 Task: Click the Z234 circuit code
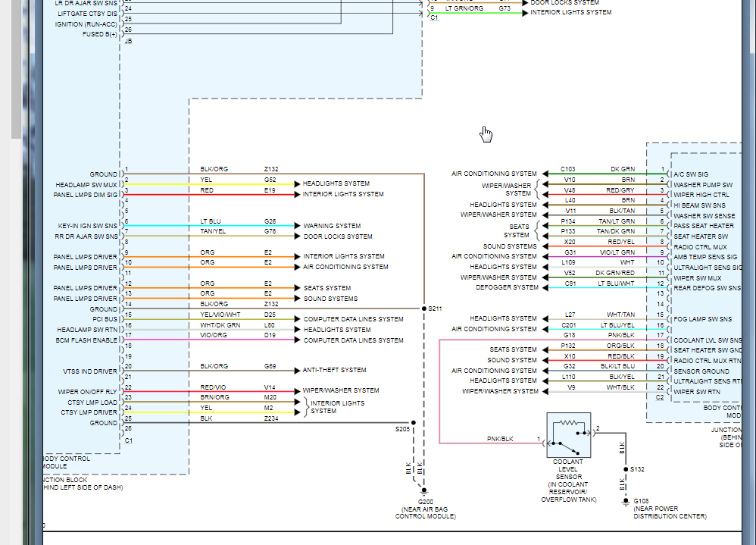pos(271,418)
